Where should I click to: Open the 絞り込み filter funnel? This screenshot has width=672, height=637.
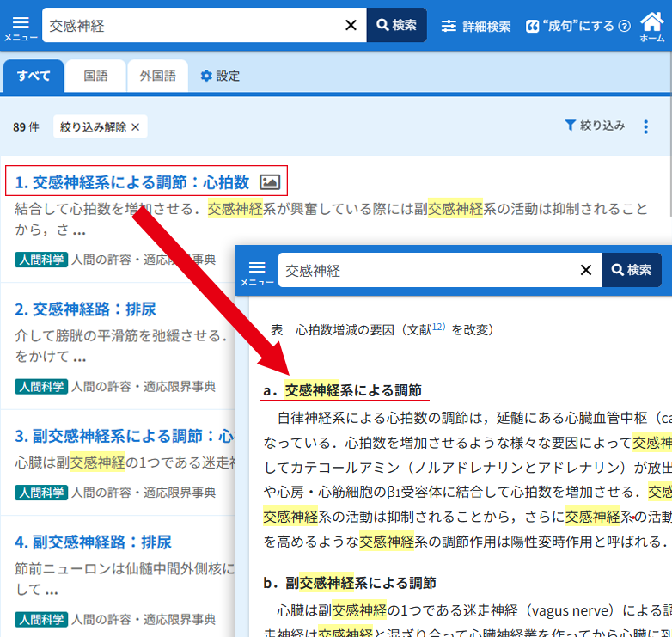595,126
